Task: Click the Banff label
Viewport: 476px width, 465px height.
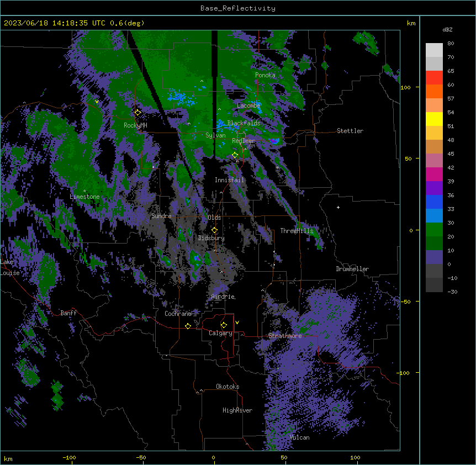Action: tap(68, 313)
